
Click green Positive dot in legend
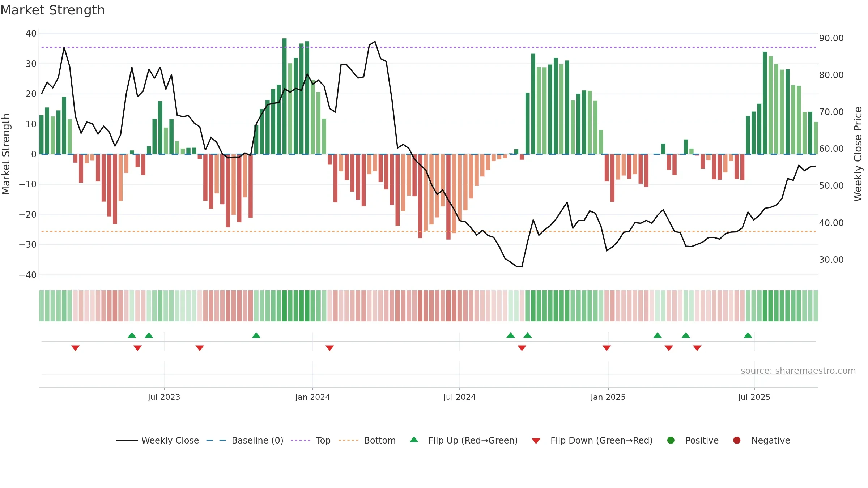click(671, 440)
